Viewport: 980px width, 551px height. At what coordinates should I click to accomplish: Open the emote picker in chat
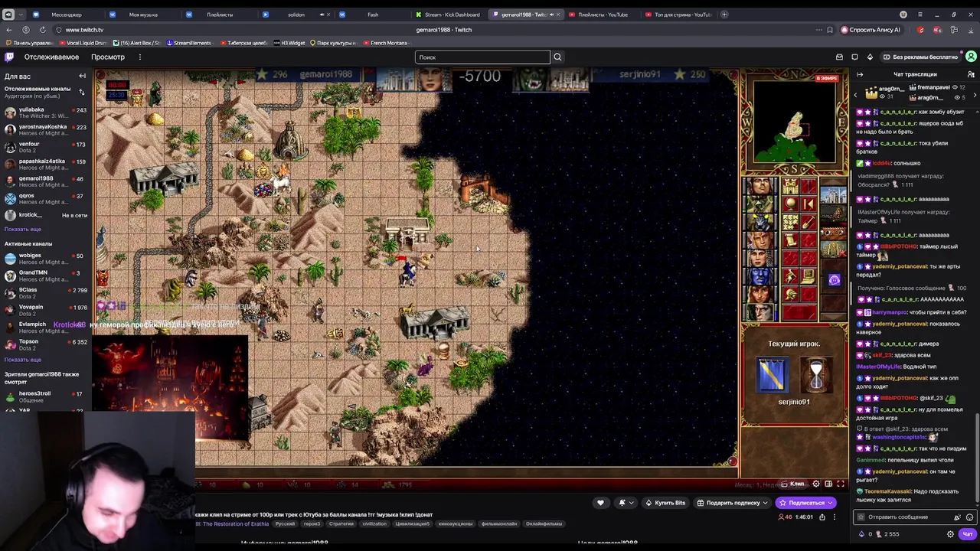click(969, 517)
